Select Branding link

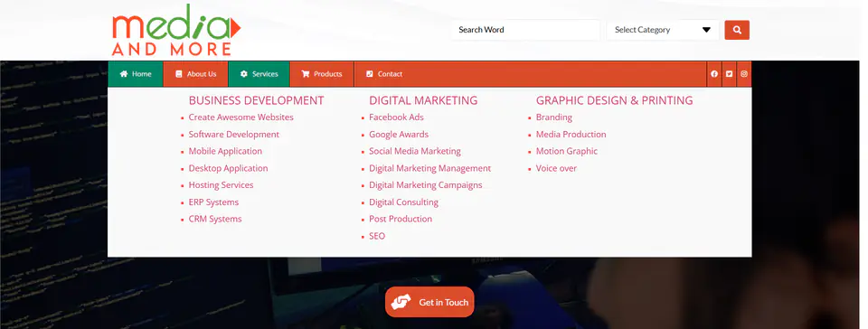pyautogui.click(x=554, y=117)
